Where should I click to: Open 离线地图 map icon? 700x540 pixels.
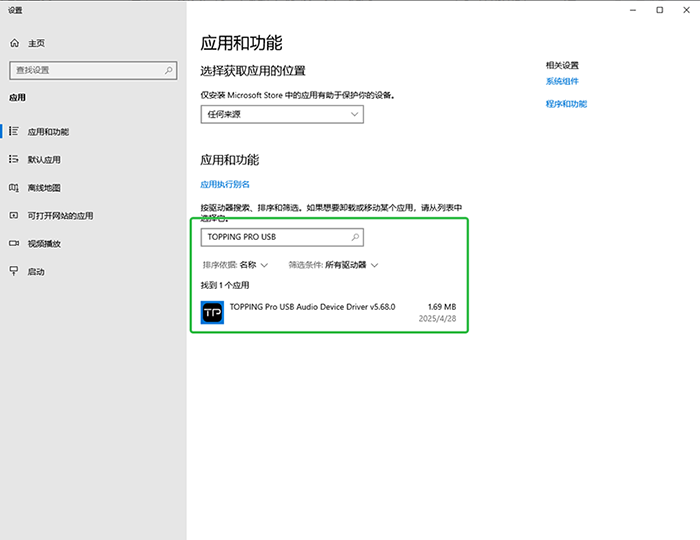14,187
